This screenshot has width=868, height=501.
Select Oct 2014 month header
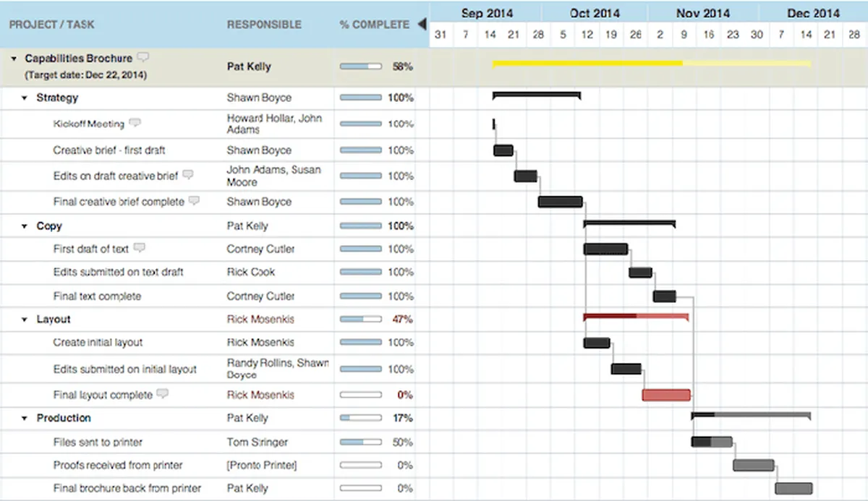pyautogui.click(x=595, y=13)
